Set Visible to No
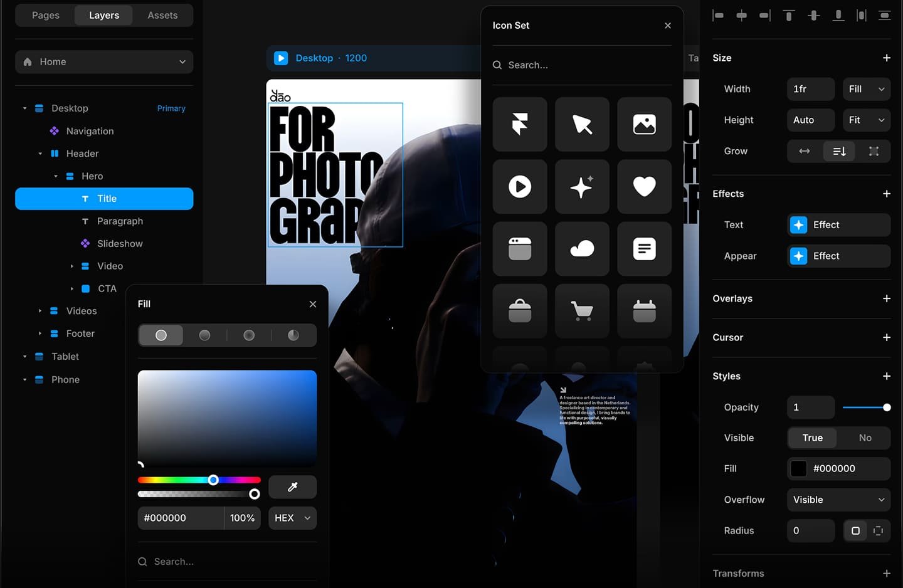Screen dimensions: 903x588 (x=865, y=438)
